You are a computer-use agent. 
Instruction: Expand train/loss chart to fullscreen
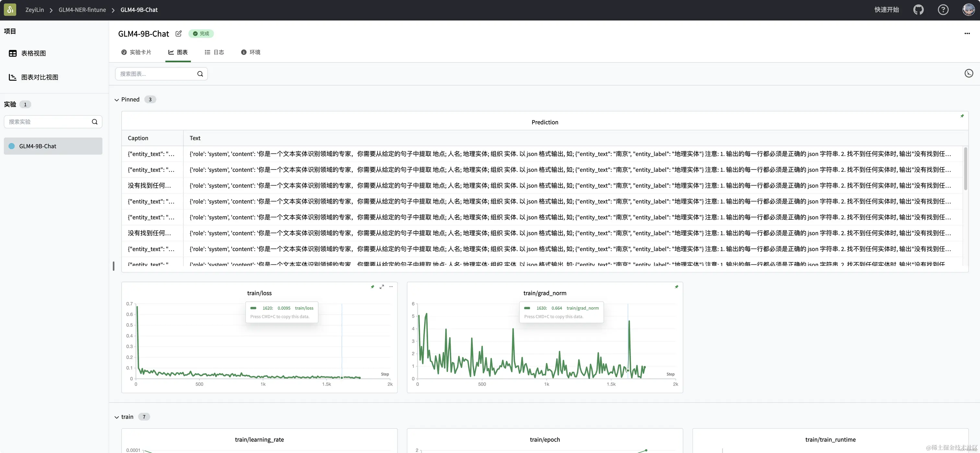click(x=381, y=287)
